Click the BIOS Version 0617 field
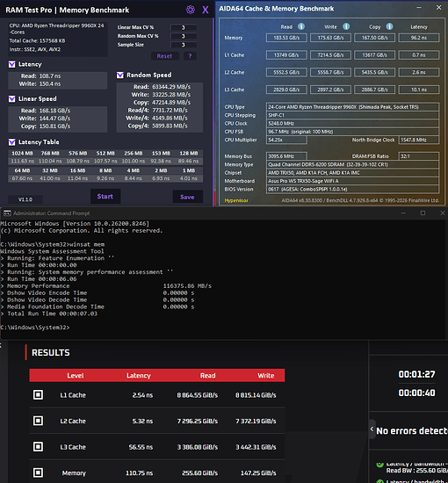The image size is (448, 483). coord(352,189)
